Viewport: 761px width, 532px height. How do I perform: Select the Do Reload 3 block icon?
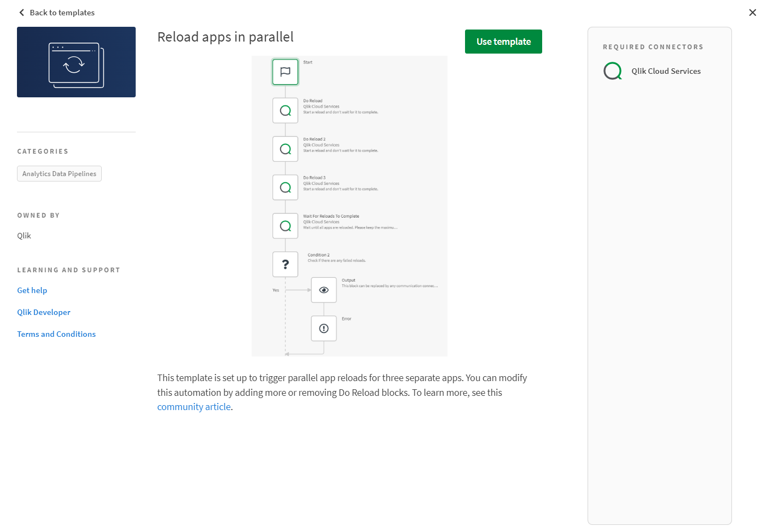pyautogui.click(x=285, y=188)
